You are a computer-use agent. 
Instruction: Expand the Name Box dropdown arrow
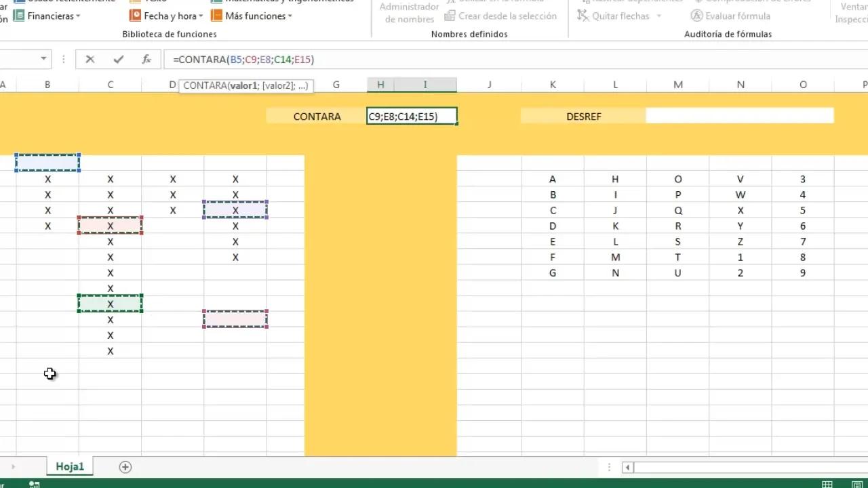click(43, 59)
